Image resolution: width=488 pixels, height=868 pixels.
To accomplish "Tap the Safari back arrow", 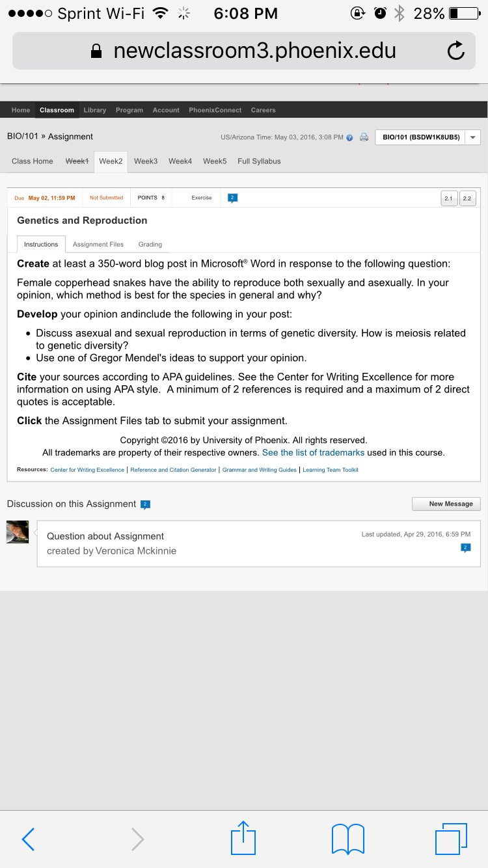I will (x=28, y=839).
